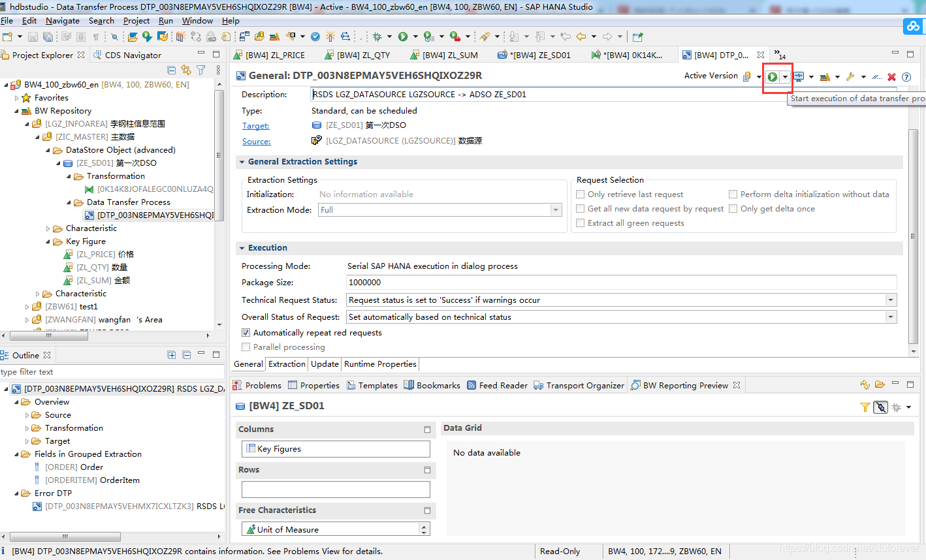The width and height of the screenshot is (926, 560).
Task: Click the Open Perspective icon
Action: 638,37
